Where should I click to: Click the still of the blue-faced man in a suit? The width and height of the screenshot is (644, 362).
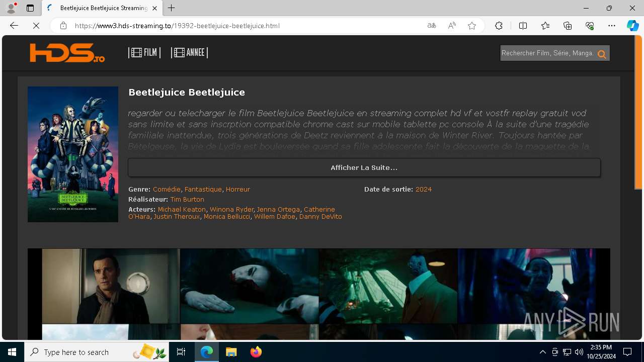tap(388, 286)
